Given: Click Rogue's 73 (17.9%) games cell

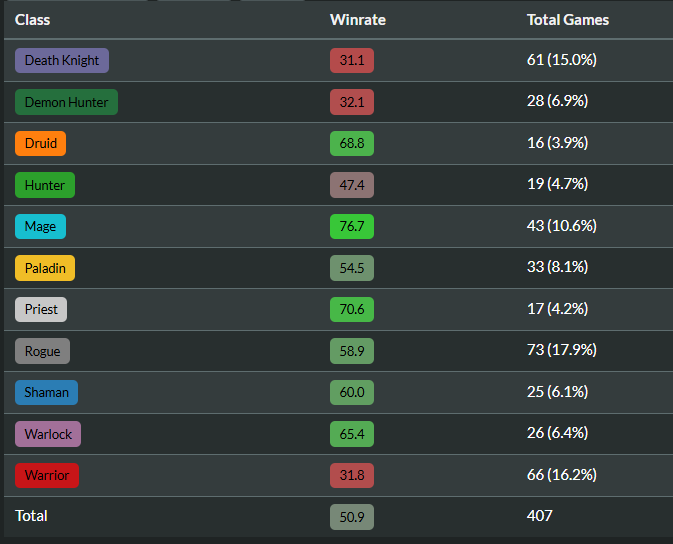Looking at the screenshot, I should pos(562,350).
